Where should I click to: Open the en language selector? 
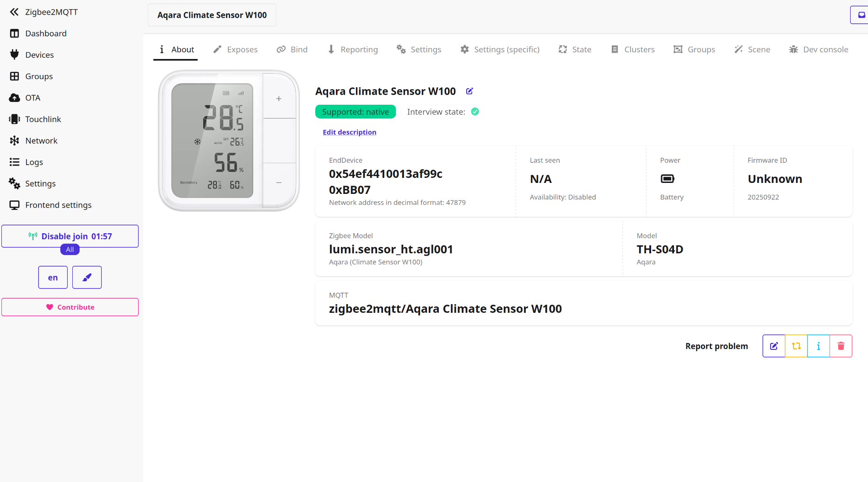(x=53, y=278)
